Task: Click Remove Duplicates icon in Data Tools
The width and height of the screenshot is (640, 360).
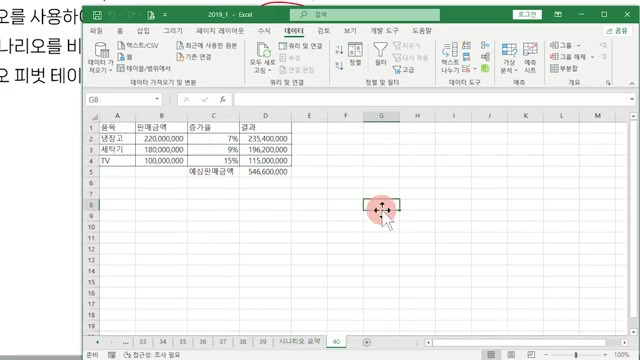Action: pyautogui.click(x=467, y=57)
